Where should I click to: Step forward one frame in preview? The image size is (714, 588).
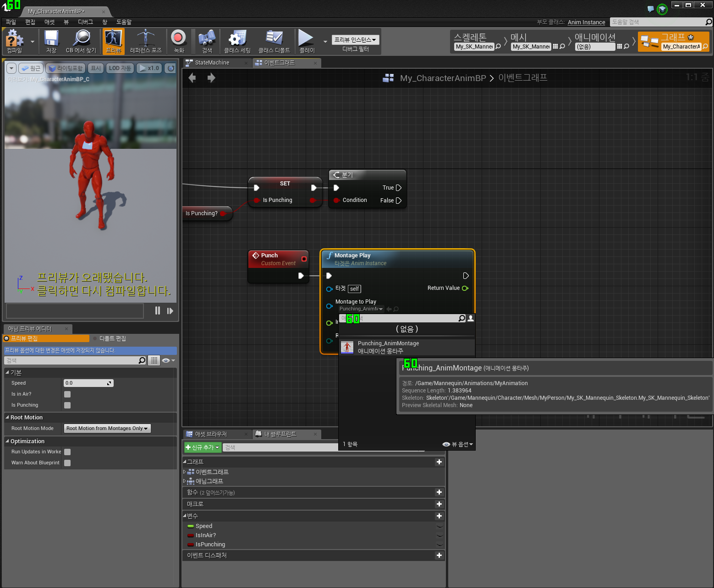point(170,310)
